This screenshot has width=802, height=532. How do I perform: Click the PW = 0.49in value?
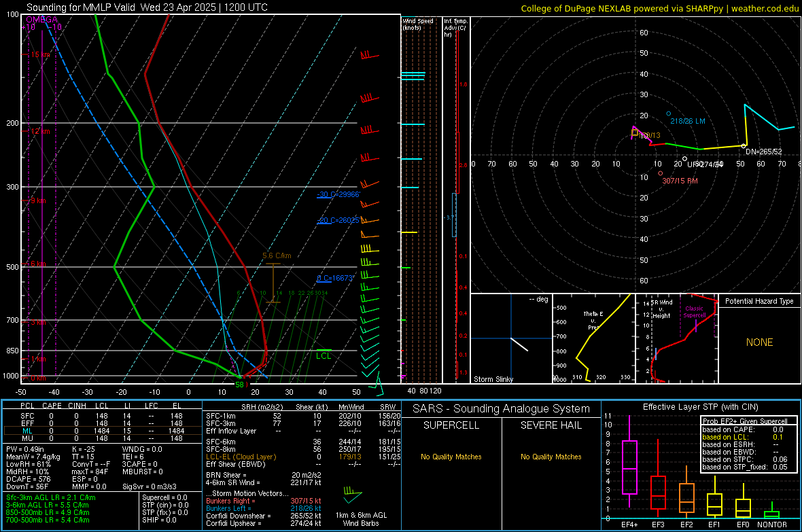coord(25,449)
